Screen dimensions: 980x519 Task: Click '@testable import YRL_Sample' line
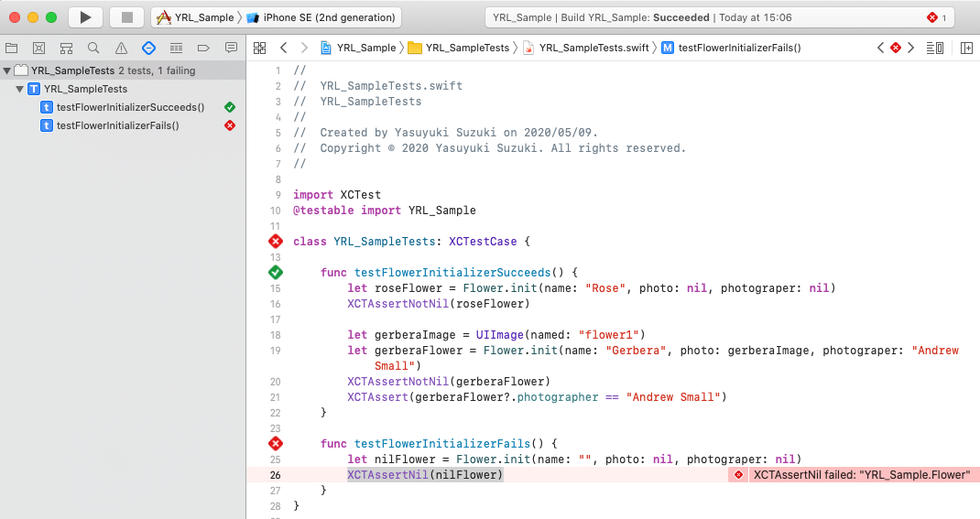pyautogui.click(x=385, y=211)
